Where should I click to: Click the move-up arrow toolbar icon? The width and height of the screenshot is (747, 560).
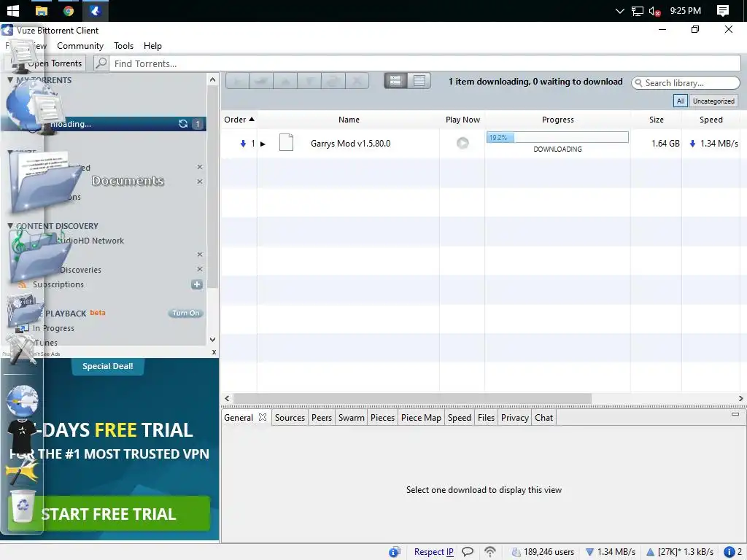click(x=285, y=81)
